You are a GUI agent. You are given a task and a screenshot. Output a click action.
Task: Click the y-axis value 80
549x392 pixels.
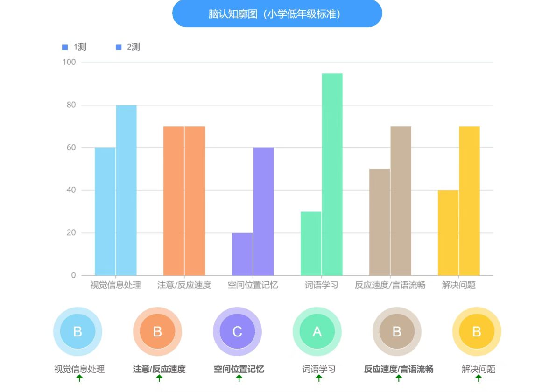click(x=71, y=105)
